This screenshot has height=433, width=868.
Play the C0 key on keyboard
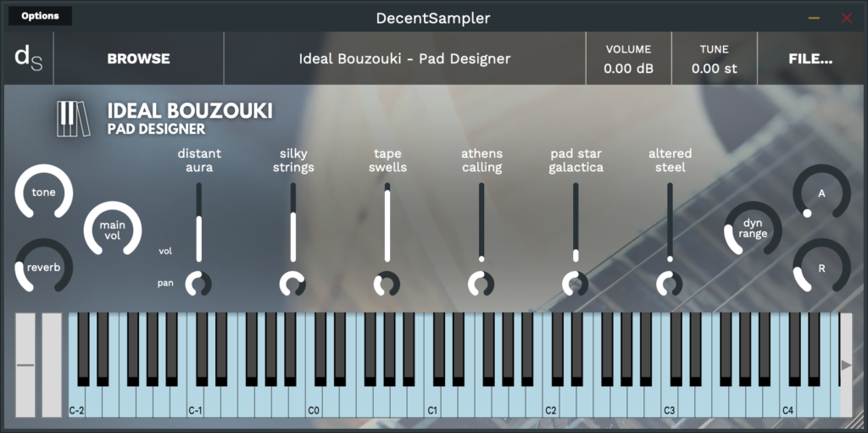314,403
